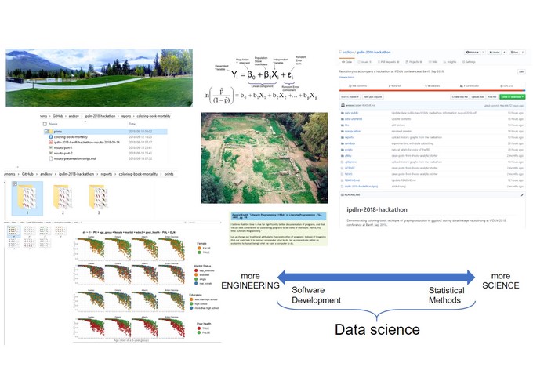The image size is (533, 392).
Task: Switch to the Pull requests tab
Action: pyautogui.click(x=386, y=60)
